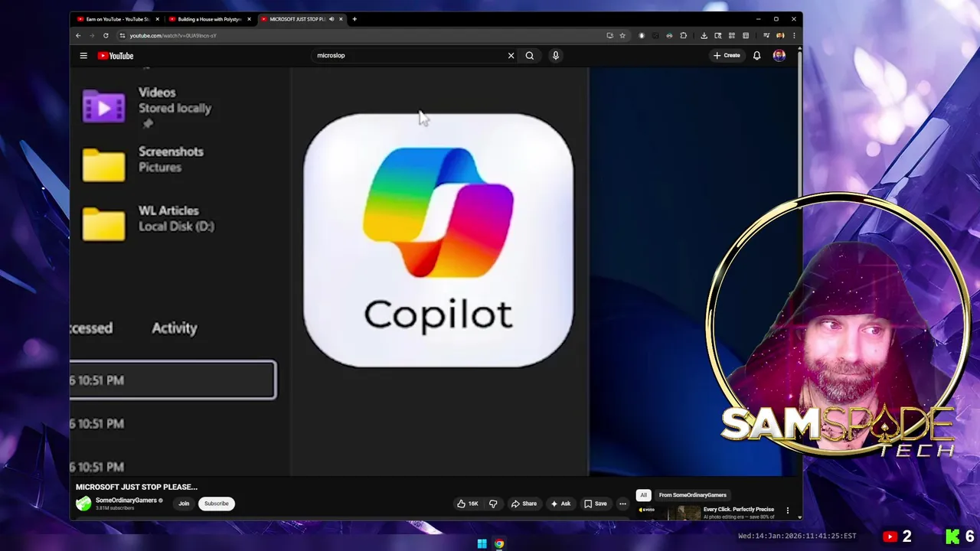Open the browser downloads icon
This screenshot has width=980, height=551.
pos(704,35)
